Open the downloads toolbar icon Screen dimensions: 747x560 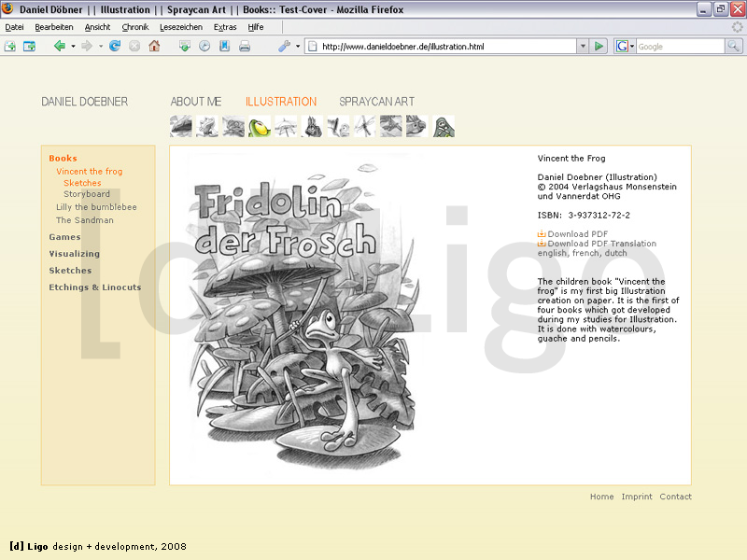[185, 46]
